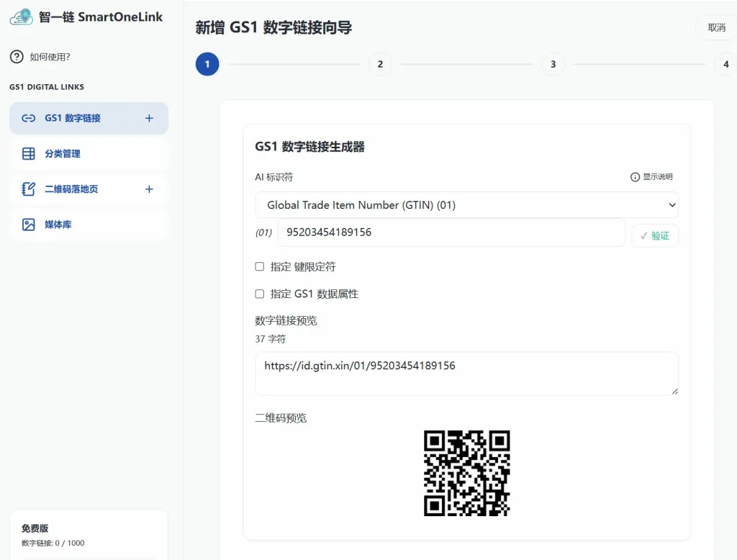Focus the (01) GTIN number input field
The width and height of the screenshot is (737, 560).
pos(451,232)
